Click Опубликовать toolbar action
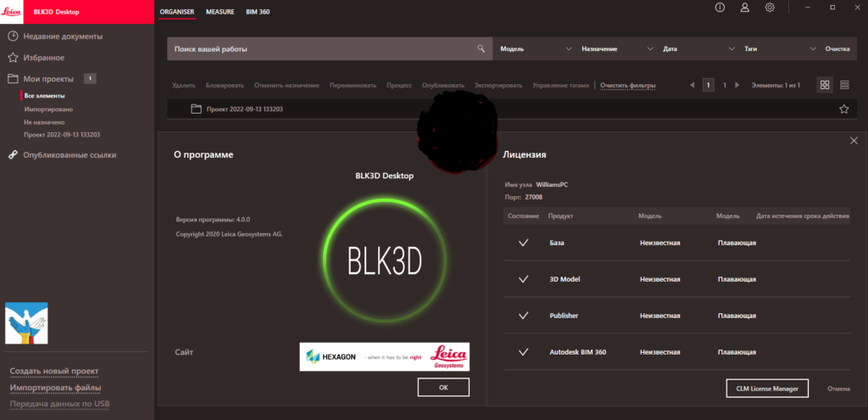The width and height of the screenshot is (868, 420). tap(442, 86)
